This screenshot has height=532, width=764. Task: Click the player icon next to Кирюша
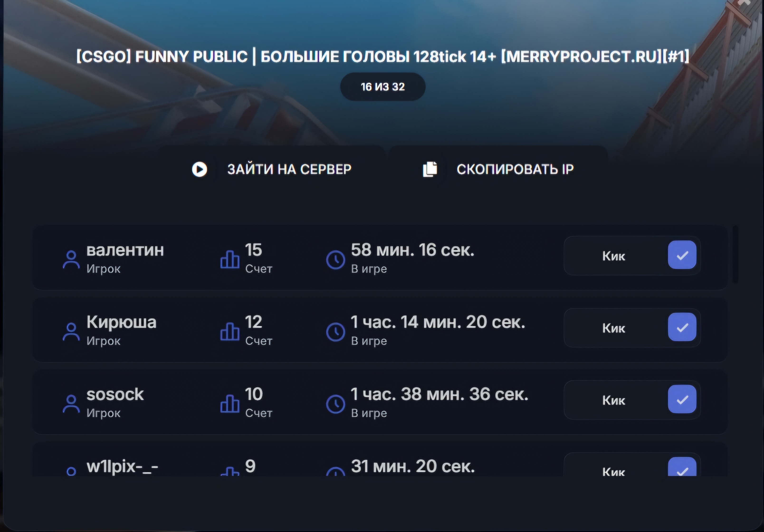pos(71,332)
